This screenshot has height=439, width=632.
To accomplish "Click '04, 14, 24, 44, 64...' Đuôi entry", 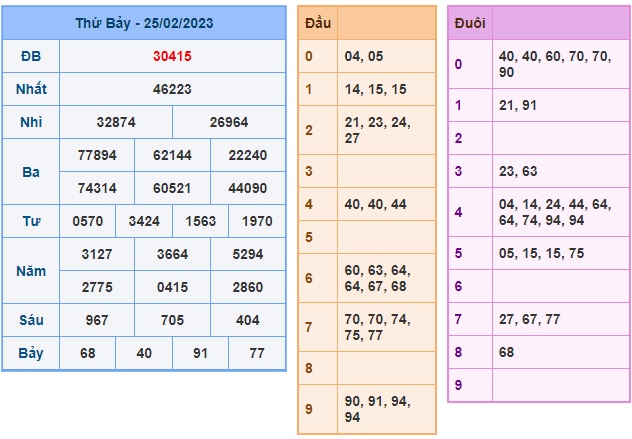I will [555, 212].
